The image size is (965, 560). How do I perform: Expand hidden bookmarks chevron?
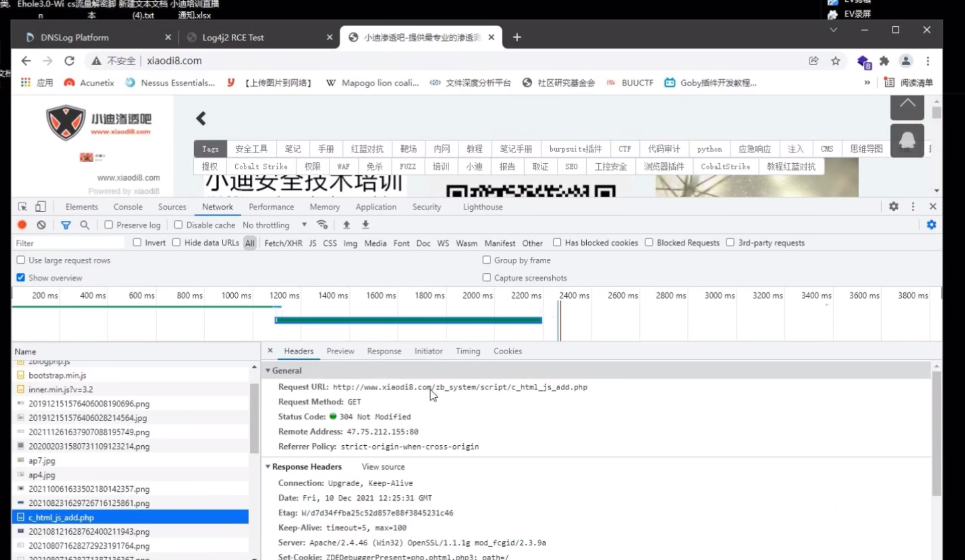[x=867, y=82]
